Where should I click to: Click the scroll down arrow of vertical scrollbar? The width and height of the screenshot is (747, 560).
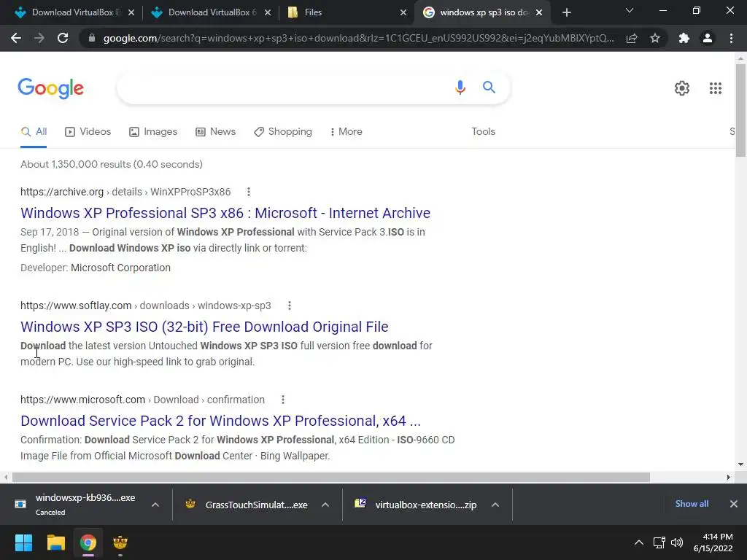pyautogui.click(x=740, y=464)
